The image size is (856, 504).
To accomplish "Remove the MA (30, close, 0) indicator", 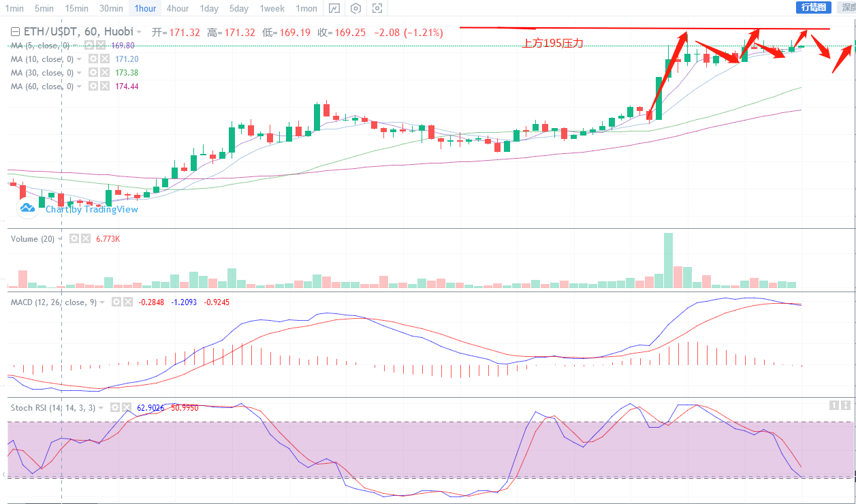I will point(105,73).
